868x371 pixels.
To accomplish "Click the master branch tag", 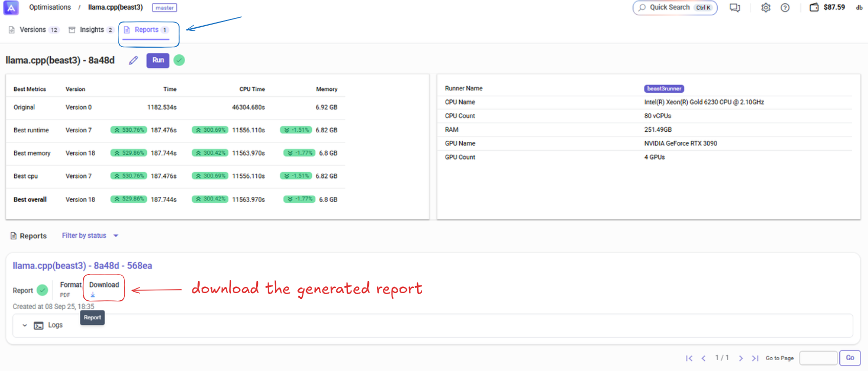I will point(164,8).
